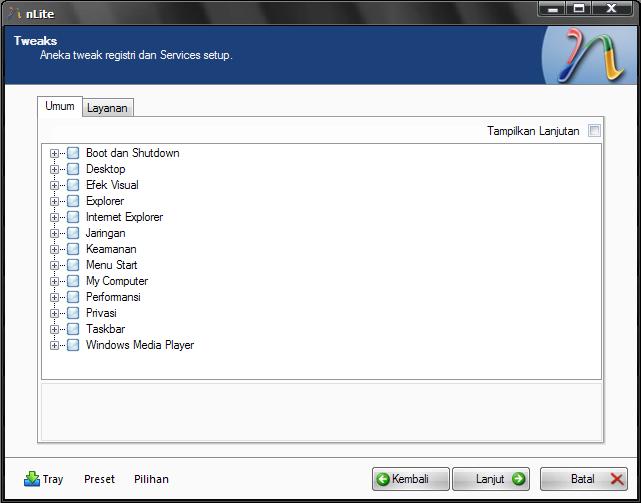Viewport: 641px width, 503px height.
Task: Select the Efek Visual label
Action: [x=112, y=185]
